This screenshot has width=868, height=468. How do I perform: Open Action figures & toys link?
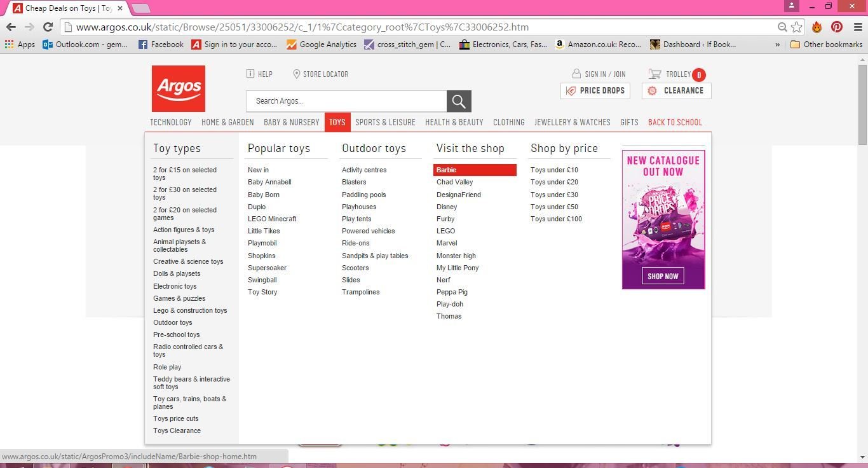coord(184,230)
